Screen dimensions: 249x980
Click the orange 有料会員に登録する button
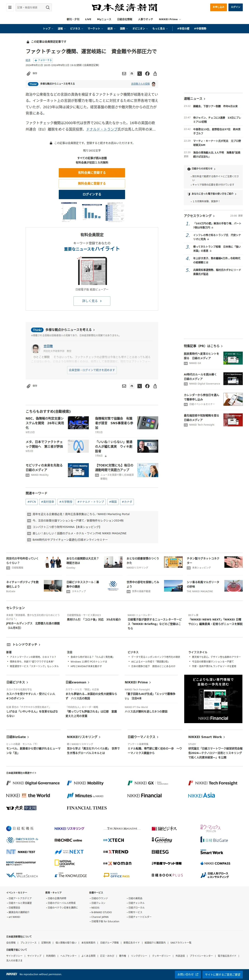point(92,173)
